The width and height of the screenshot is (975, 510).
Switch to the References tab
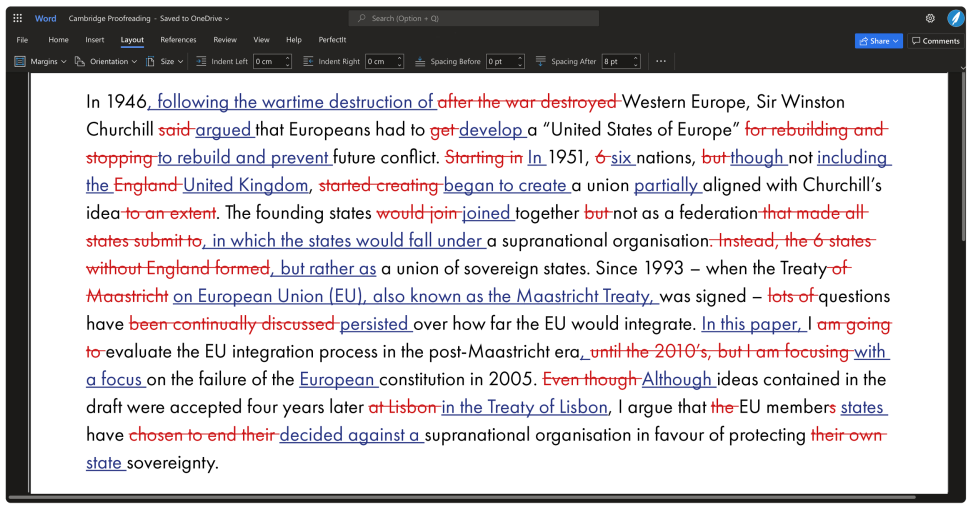click(x=178, y=40)
